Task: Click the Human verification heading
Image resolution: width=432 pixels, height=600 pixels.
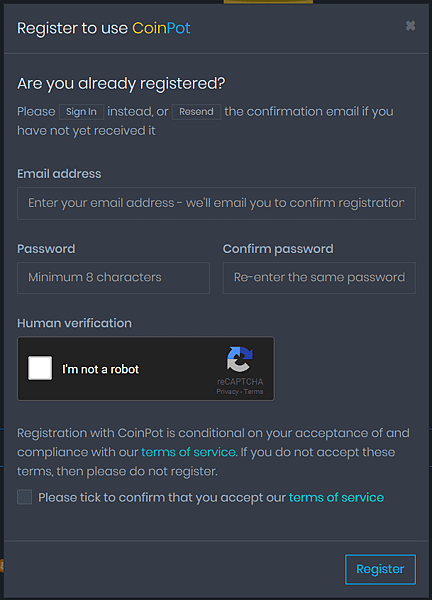Action: [x=74, y=323]
